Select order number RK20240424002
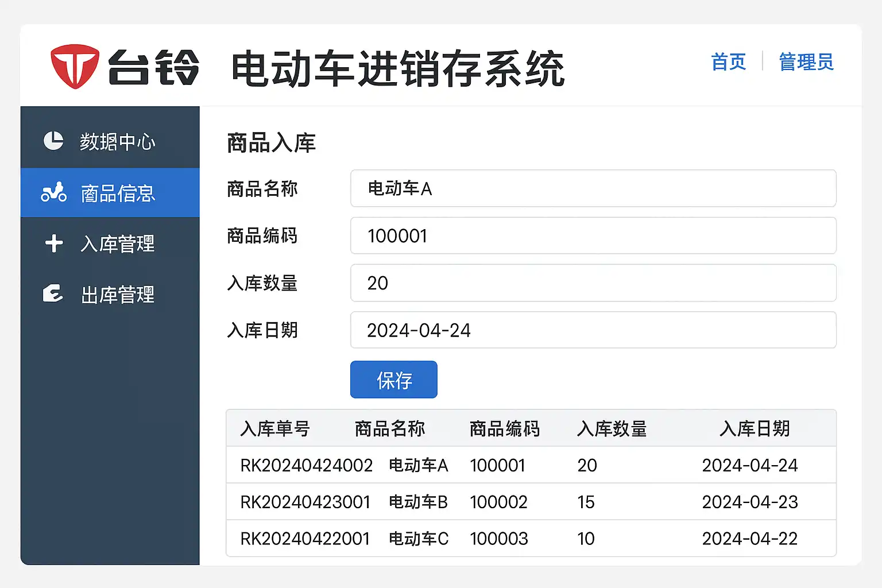Viewport: 882px width, 588px height. pos(307,465)
